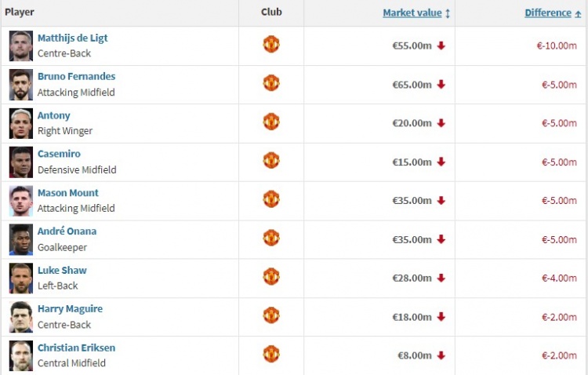The width and height of the screenshot is (588, 375).
Task: Sort table by Difference column
Action: (x=548, y=13)
